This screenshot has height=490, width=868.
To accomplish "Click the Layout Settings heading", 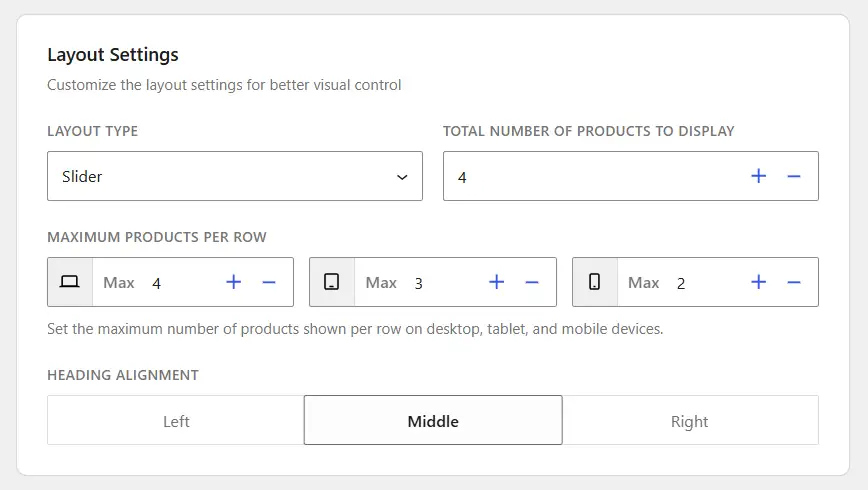I will (x=113, y=55).
